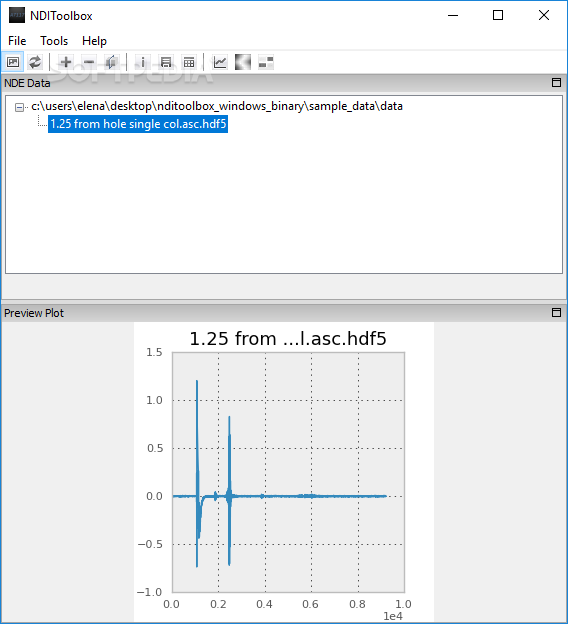Screen dimensions: 568x624
Task: Undock the Preview Plot panel
Action: (556, 312)
